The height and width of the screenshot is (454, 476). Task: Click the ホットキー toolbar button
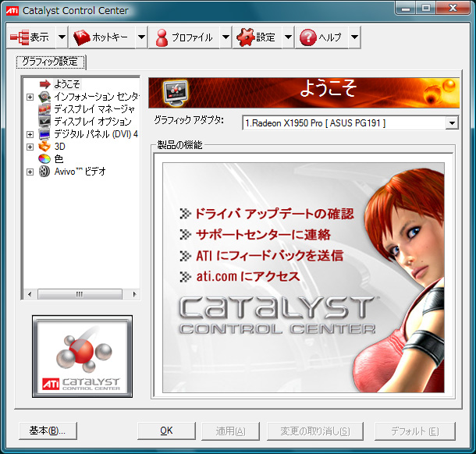[102, 37]
